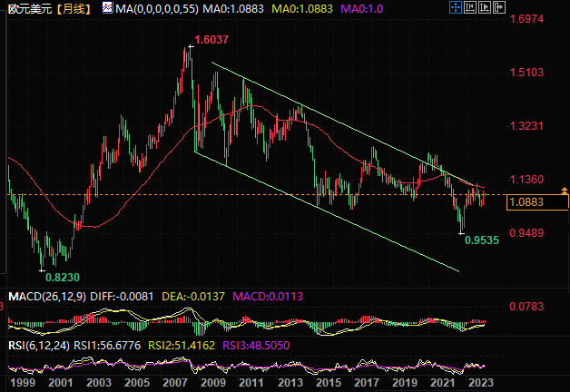Click the 0.9535 low price marker

pyautogui.click(x=481, y=242)
